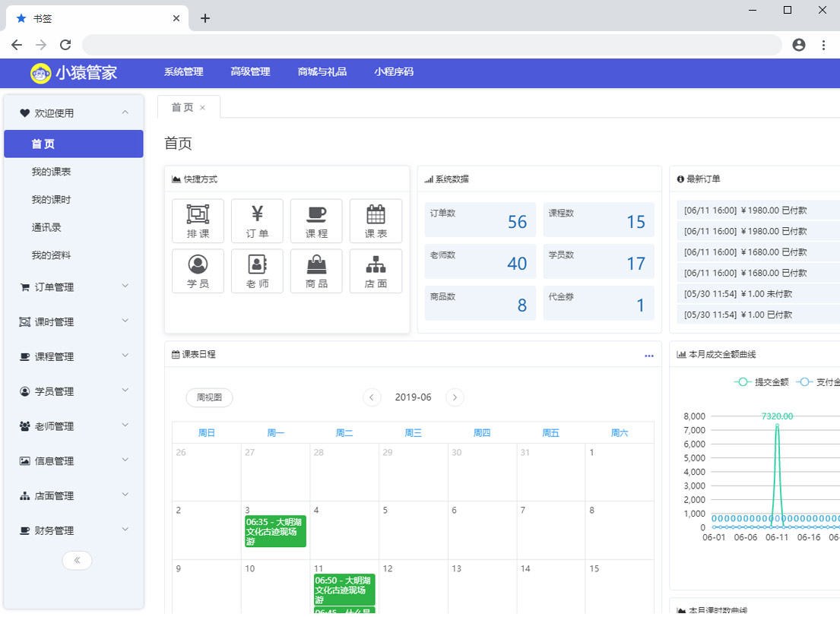The width and height of the screenshot is (840, 617).
Task: Click the 代金券 1 data card
Action: (598, 303)
